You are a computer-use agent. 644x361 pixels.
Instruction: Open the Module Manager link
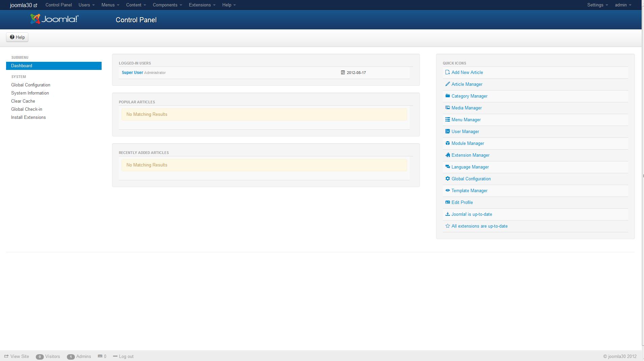tap(468, 143)
